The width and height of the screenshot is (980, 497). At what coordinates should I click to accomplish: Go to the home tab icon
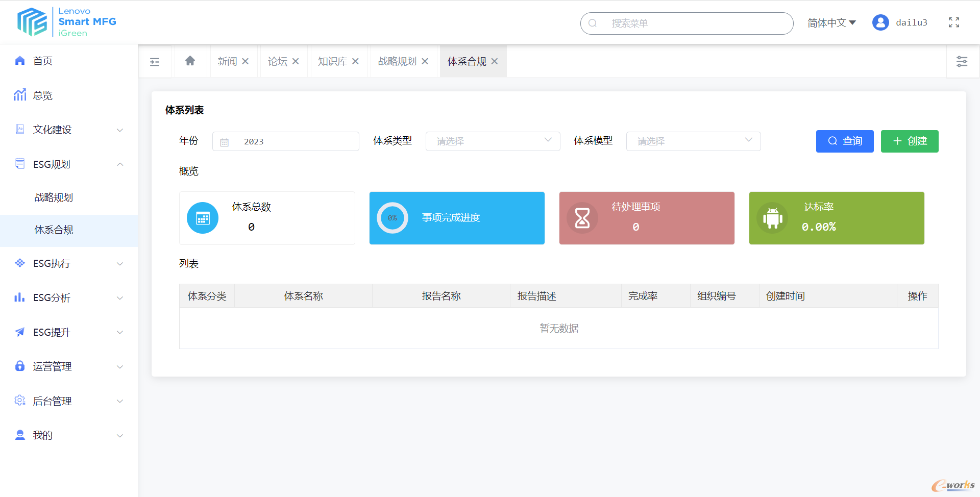(x=190, y=61)
